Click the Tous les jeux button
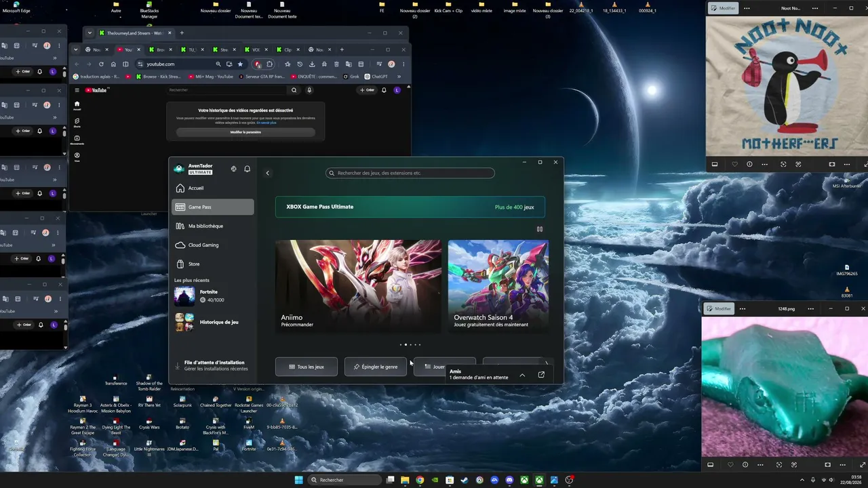The height and width of the screenshot is (488, 868). pyautogui.click(x=307, y=367)
